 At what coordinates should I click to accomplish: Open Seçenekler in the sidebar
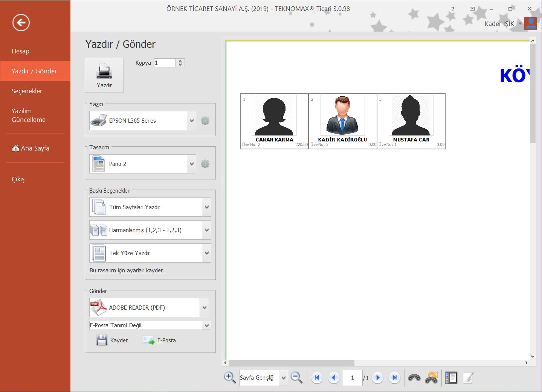[x=27, y=91]
